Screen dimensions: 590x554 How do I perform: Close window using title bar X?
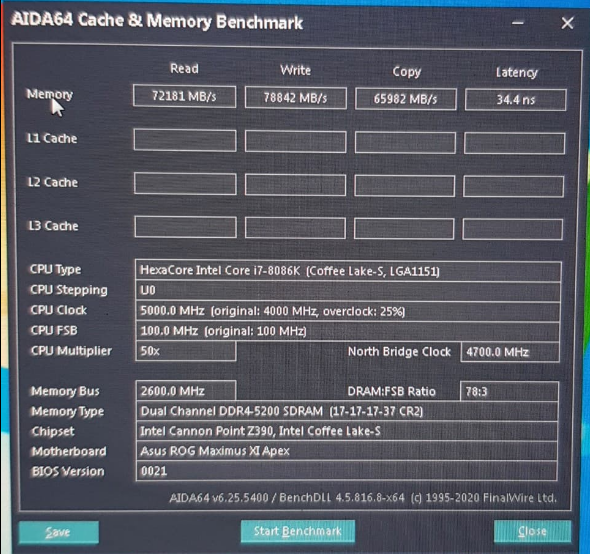pyautogui.click(x=567, y=23)
